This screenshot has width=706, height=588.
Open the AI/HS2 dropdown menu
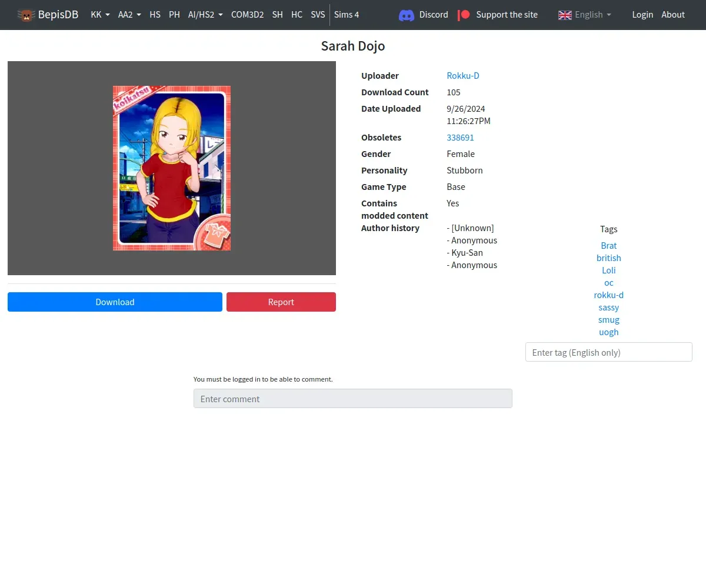(205, 15)
